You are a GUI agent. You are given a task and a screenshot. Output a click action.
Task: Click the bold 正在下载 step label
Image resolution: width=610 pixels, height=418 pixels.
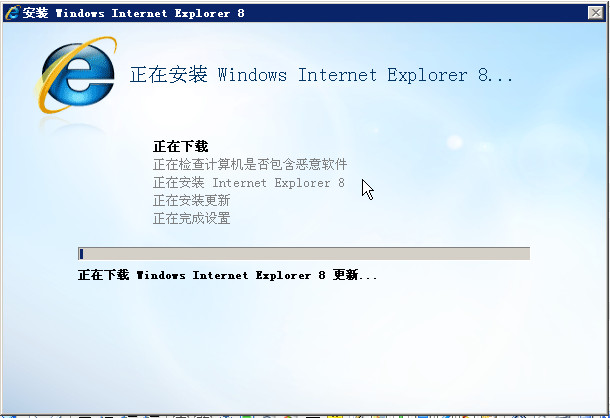point(181,146)
